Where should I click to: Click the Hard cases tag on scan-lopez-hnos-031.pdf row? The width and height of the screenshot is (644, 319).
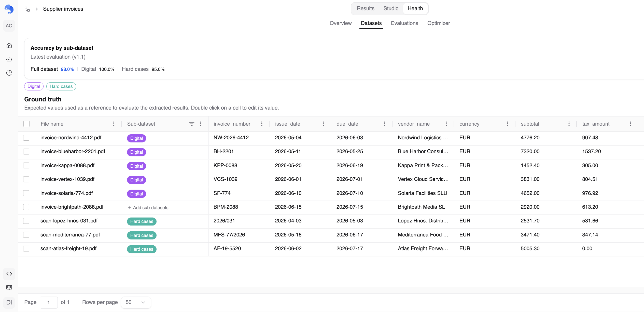coord(142,221)
